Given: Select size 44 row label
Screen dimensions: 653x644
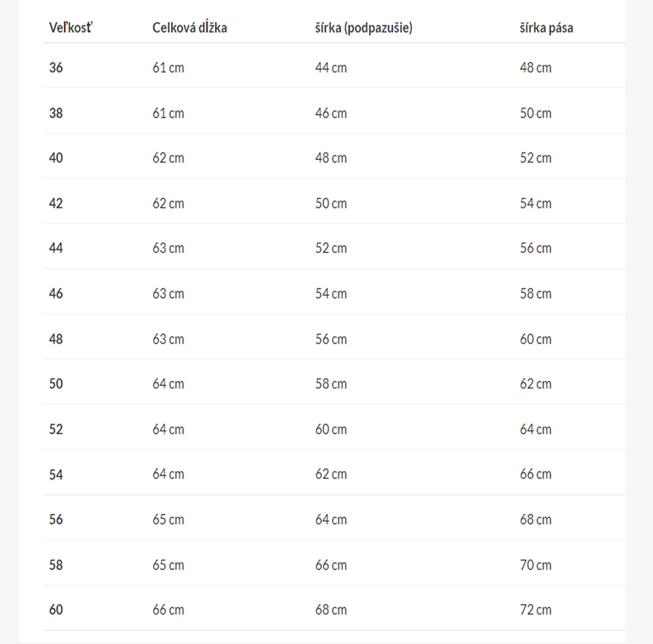Looking at the screenshot, I should pos(56,248).
